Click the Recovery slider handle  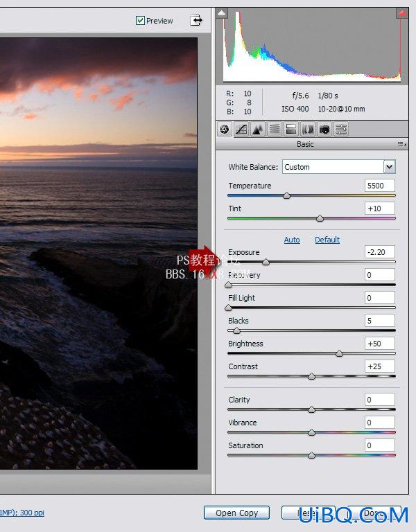pyautogui.click(x=229, y=285)
